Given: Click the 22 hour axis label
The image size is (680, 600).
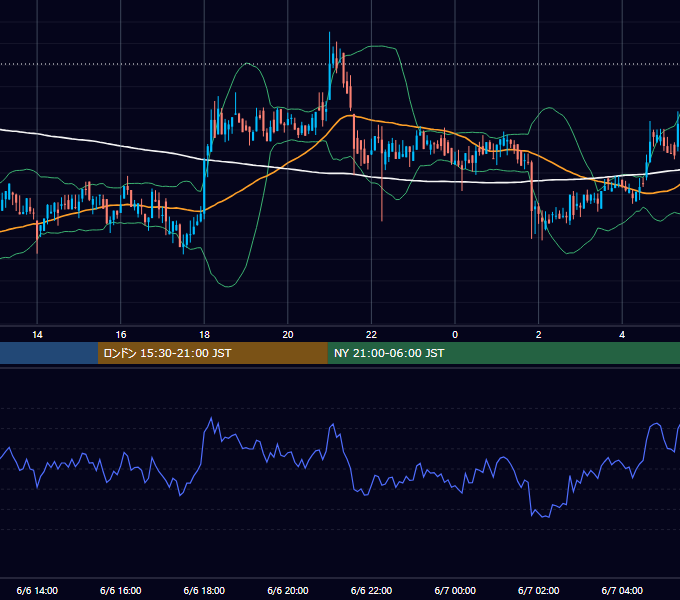Looking at the screenshot, I should (x=371, y=335).
